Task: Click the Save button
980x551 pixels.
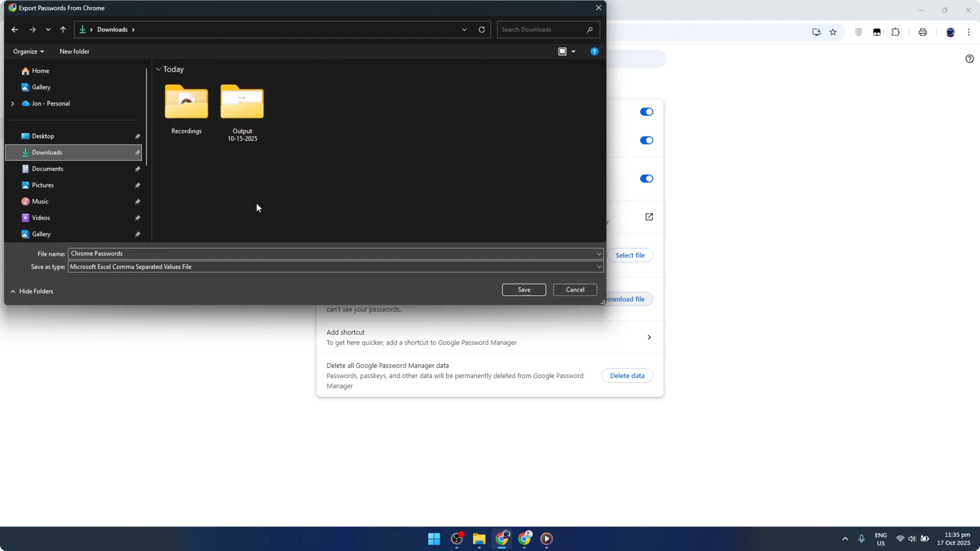Action: click(x=524, y=290)
